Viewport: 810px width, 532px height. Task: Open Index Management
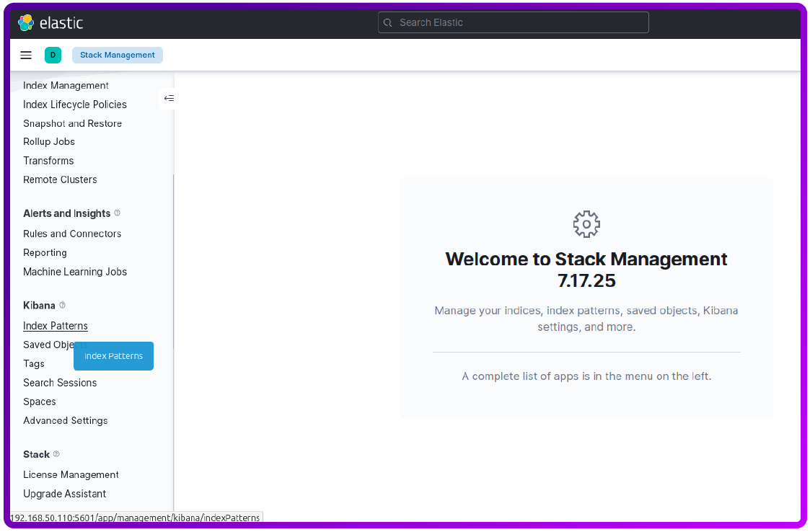click(66, 85)
